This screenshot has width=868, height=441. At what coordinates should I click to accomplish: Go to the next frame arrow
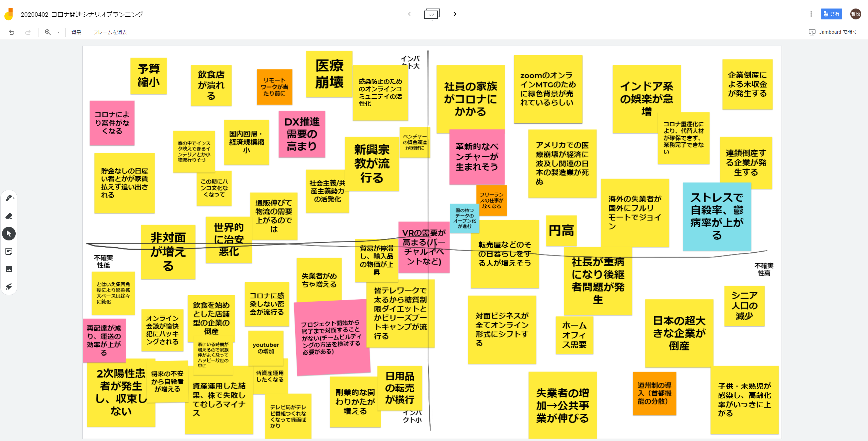455,14
